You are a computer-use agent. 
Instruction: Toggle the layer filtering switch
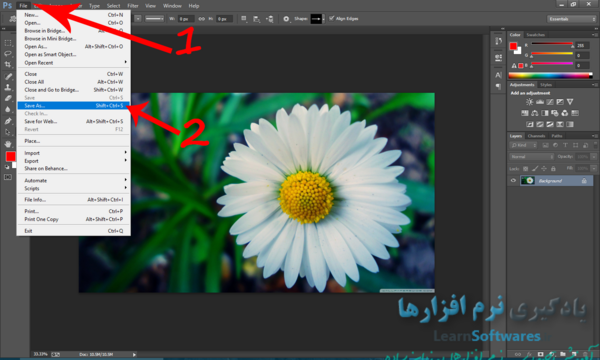click(595, 145)
